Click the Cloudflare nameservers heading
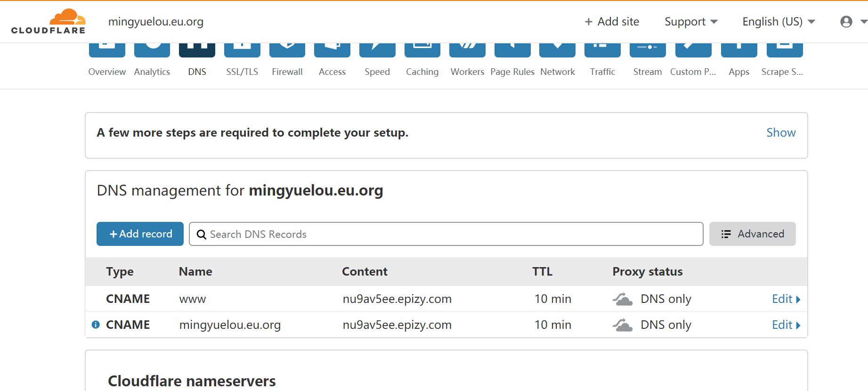 pyautogui.click(x=192, y=381)
